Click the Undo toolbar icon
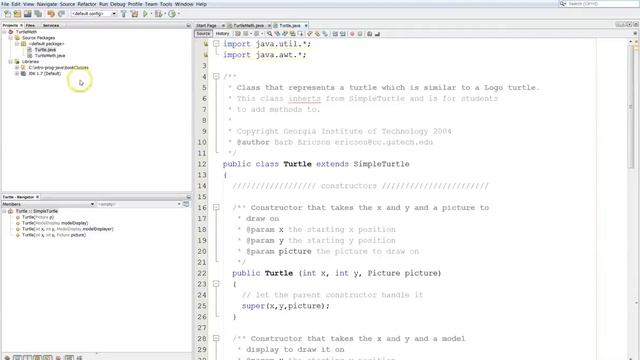This screenshot has height=360, width=640. click(x=51, y=14)
